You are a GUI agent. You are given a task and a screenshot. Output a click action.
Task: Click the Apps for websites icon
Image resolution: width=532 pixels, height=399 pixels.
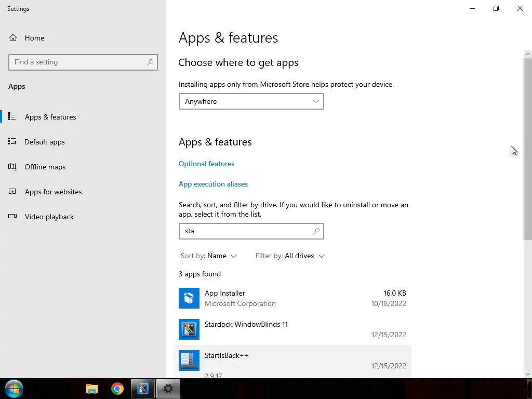click(12, 191)
